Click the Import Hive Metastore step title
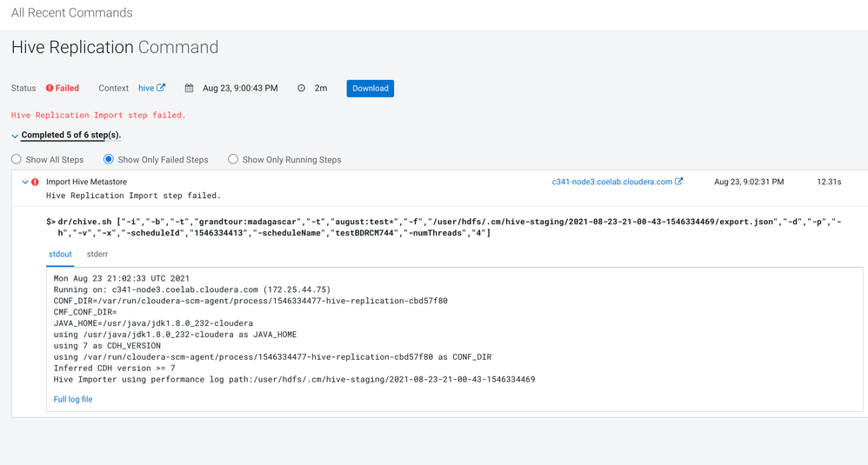868x465 pixels. (86, 183)
